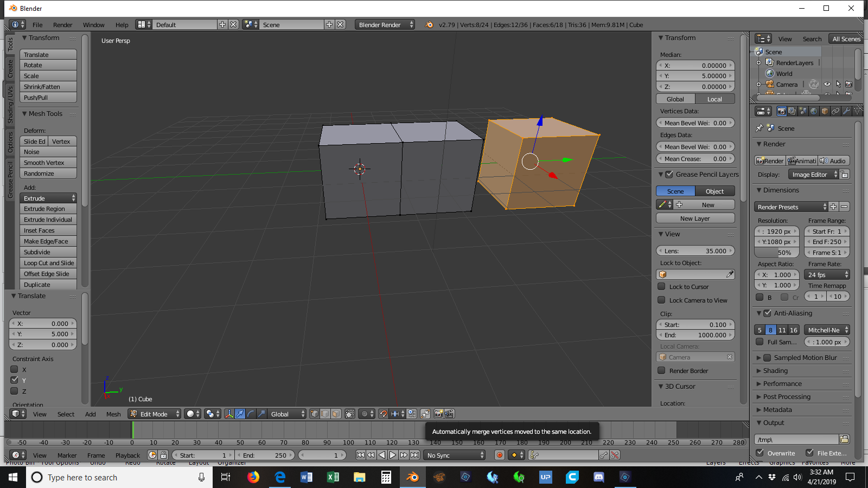Play animation in reverse in timeline
This screenshot has width=868, height=488.
pos(382,455)
